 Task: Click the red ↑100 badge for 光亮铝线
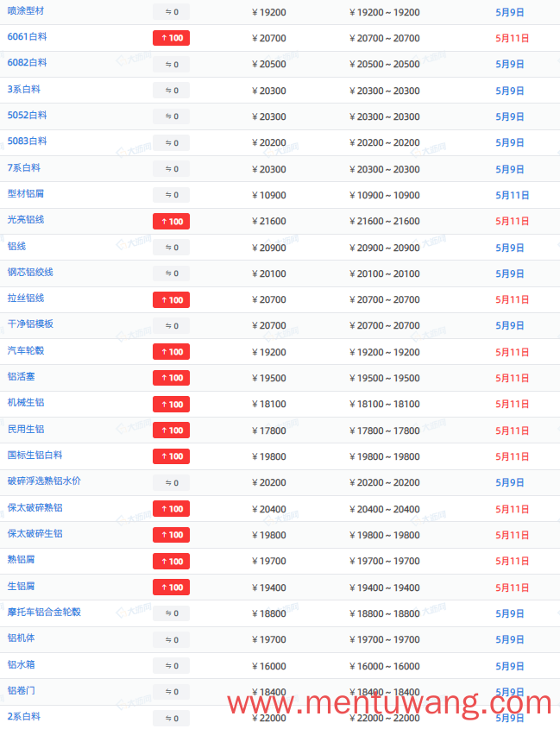[x=171, y=222]
